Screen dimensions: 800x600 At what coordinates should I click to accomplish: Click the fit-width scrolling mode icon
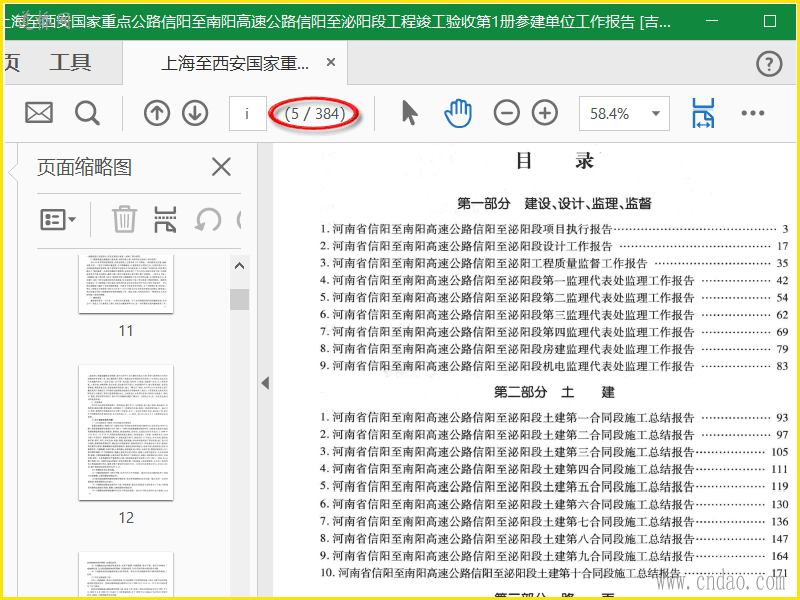point(703,113)
